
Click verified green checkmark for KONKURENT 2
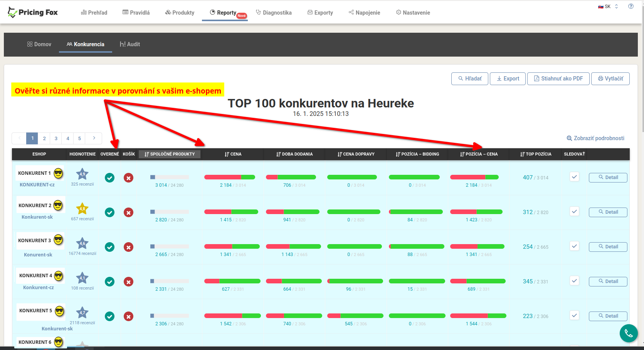pos(110,212)
